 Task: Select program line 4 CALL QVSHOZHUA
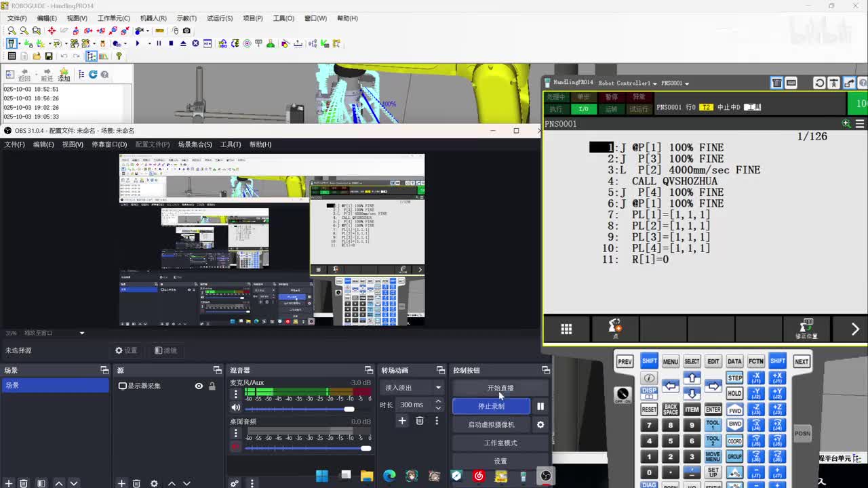662,181
